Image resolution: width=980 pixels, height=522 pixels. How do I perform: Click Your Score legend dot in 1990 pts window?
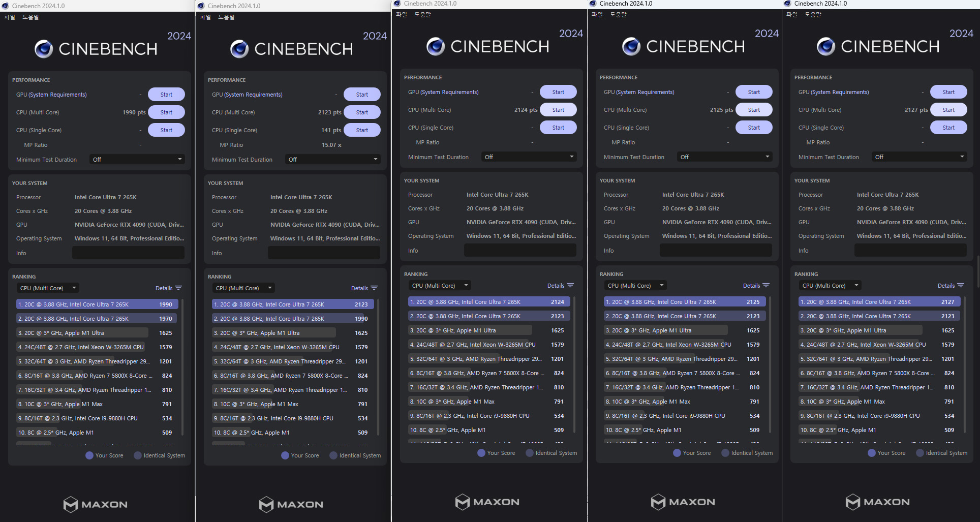(89, 455)
